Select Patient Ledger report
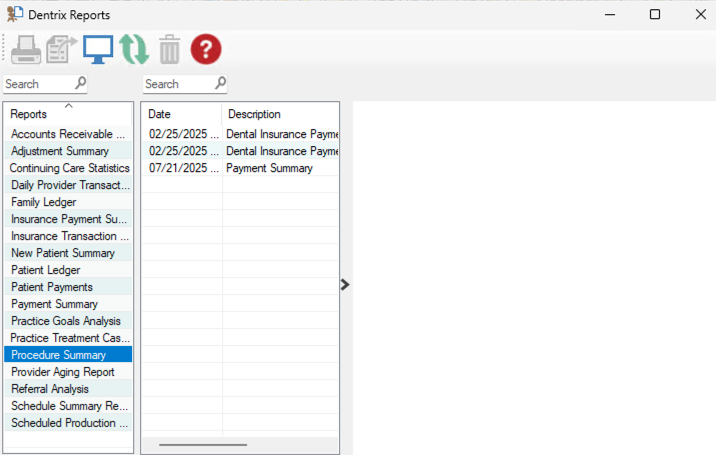Image resolution: width=716 pixels, height=455 pixels. point(68,270)
